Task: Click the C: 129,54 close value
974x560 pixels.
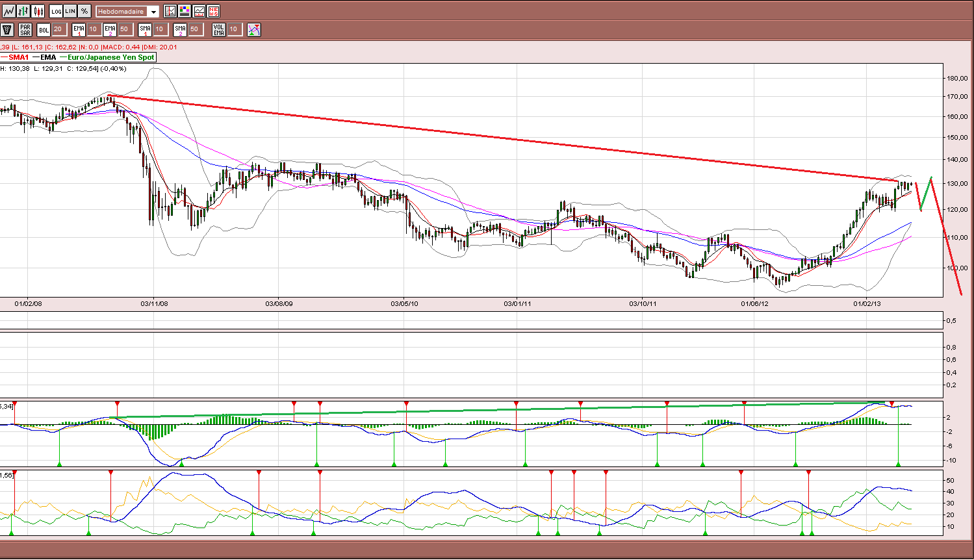Action: pos(83,68)
